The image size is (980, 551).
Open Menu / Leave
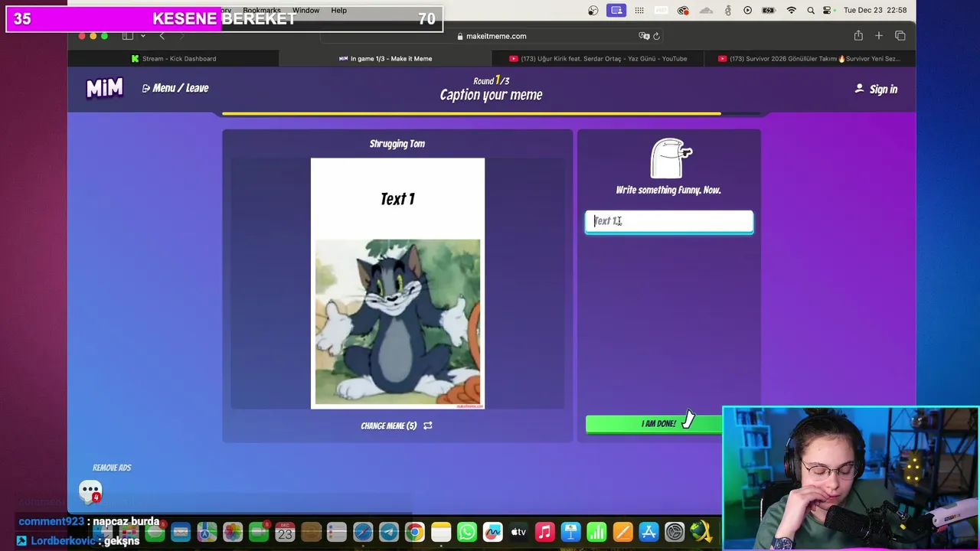pyautogui.click(x=175, y=88)
